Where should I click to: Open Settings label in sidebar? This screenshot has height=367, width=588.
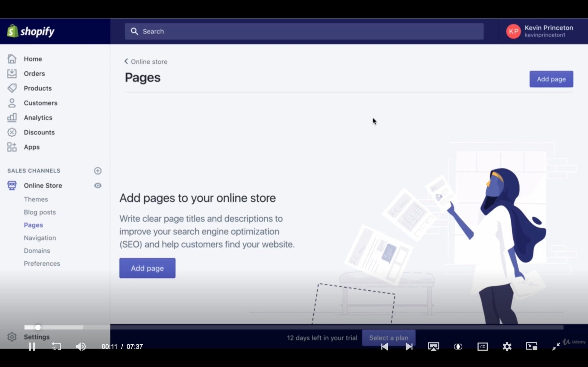point(37,337)
